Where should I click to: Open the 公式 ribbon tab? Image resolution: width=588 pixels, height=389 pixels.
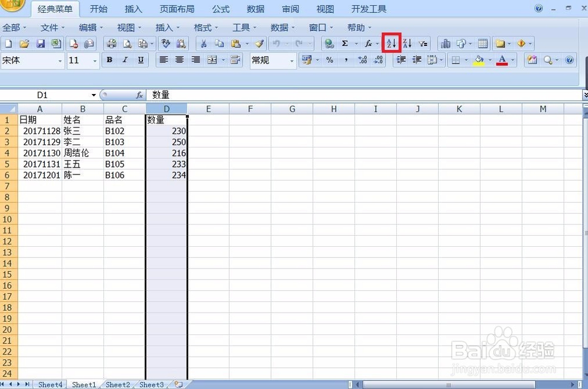click(220, 9)
